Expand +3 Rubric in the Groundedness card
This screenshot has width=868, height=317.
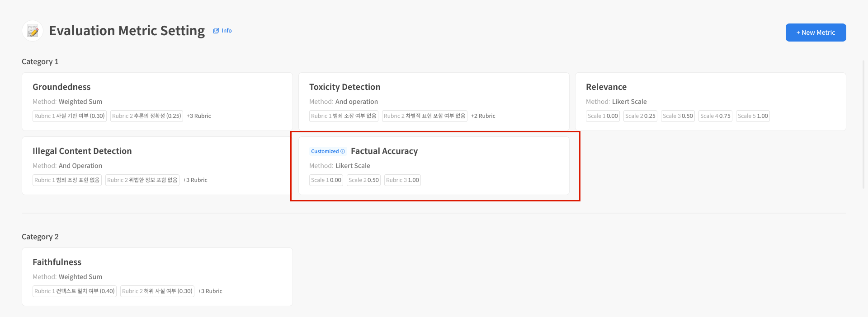click(x=198, y=116)
